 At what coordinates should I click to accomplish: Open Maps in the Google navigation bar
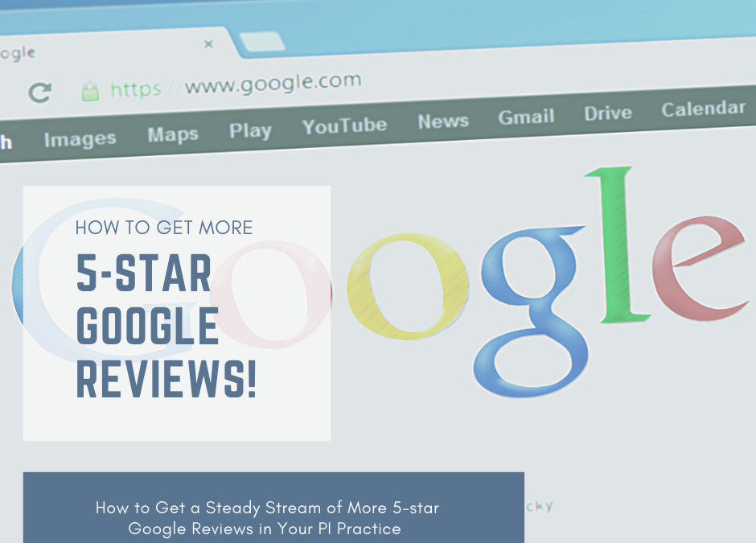(x=173, y=134)
